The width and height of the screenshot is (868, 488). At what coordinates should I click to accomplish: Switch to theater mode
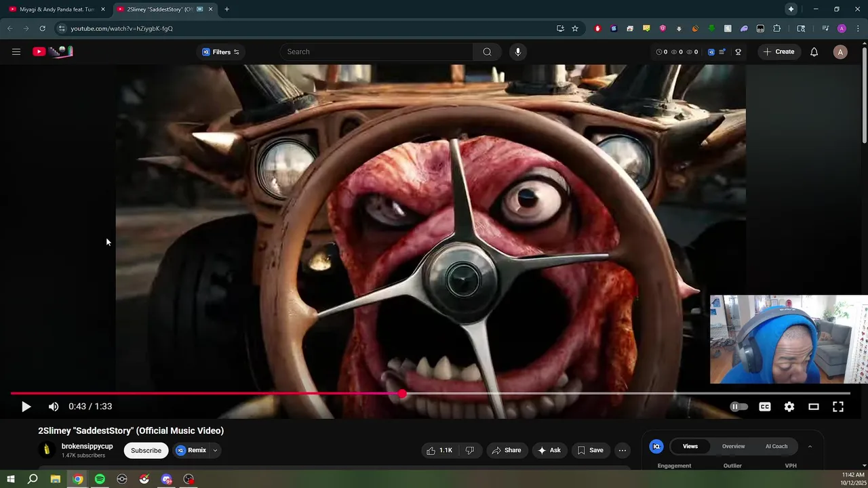(x=814, y=407)
